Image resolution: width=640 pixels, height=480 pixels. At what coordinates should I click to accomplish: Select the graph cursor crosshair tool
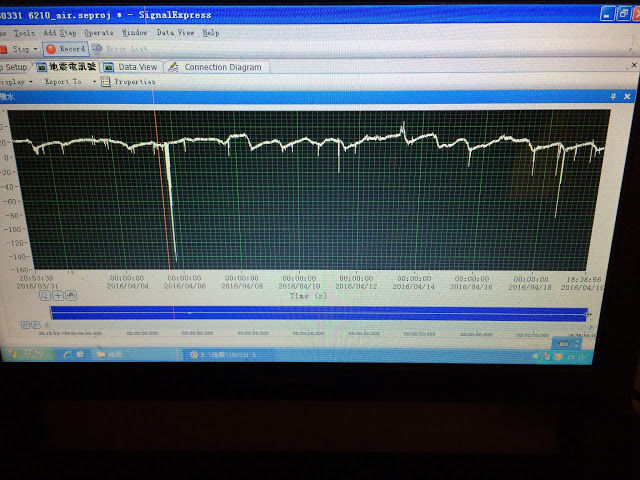click(x=58, y=296)
